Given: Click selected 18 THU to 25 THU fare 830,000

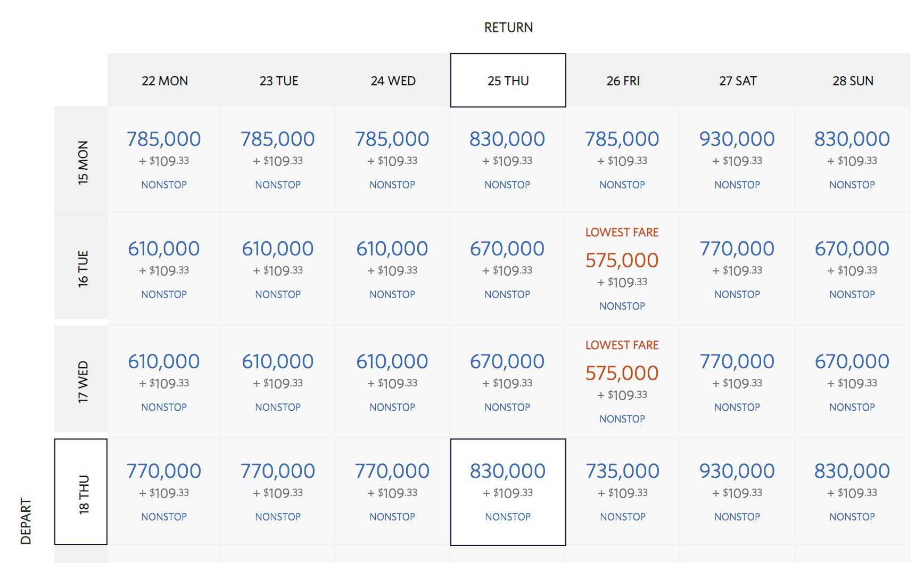Looking at the screenshot, I should coord(508,492).
